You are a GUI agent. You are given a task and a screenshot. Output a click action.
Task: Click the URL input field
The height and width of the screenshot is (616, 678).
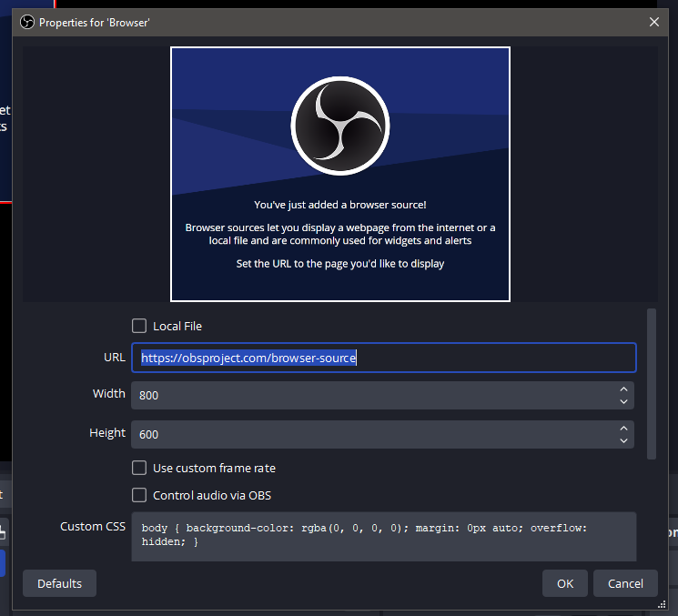tap(383, 358)
